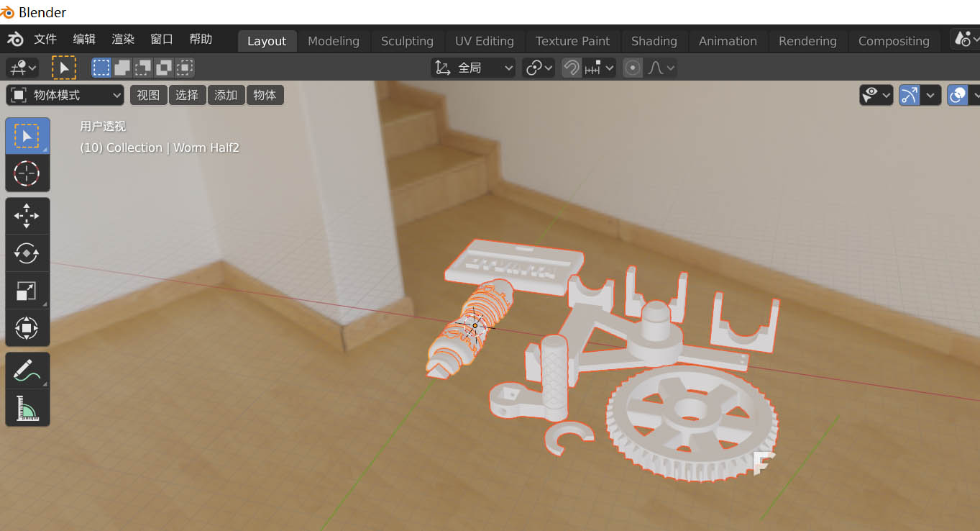Select the Annotate pencil tool
The height and width of the screenshot is (531, 980).
[27, 371]
